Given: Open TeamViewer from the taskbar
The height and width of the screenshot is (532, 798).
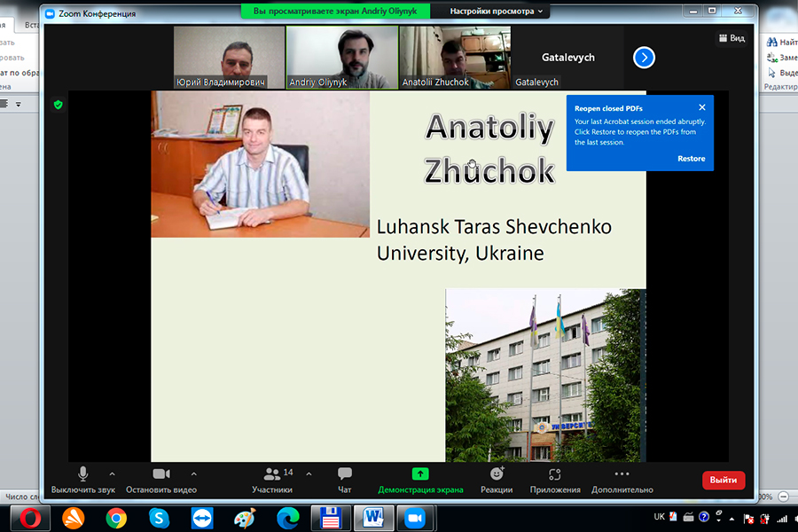Looking at the screenshot, I should pos(202,519).
